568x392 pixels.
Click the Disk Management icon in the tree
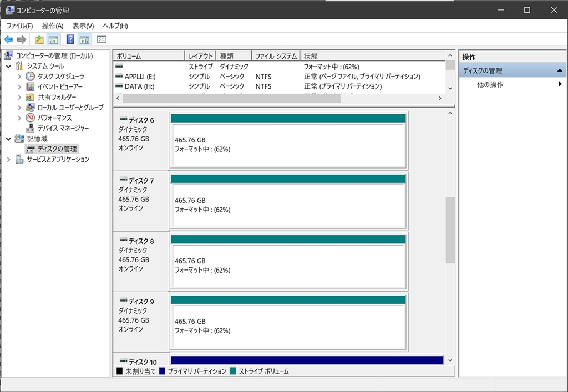31,149
